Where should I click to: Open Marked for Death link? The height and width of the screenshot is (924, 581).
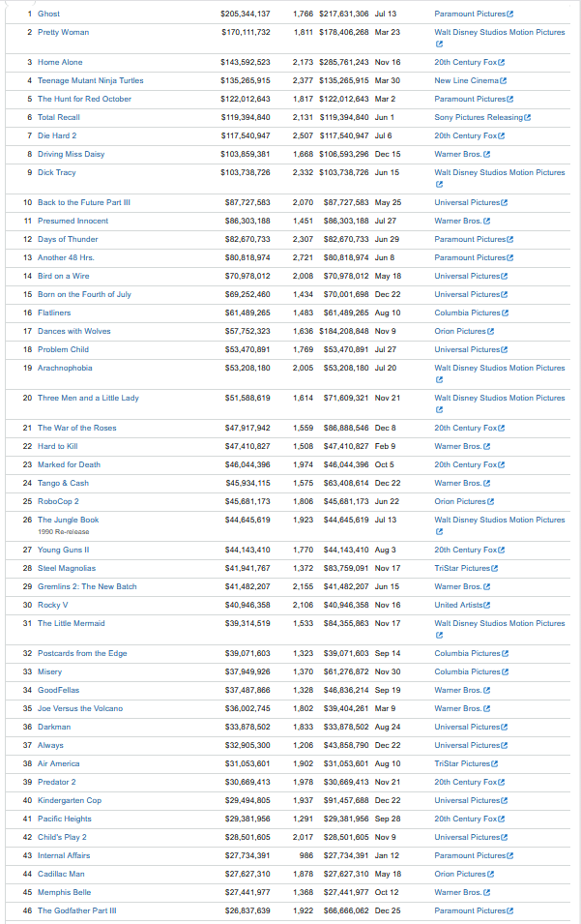pyautogui.click(x=69, y=464)
